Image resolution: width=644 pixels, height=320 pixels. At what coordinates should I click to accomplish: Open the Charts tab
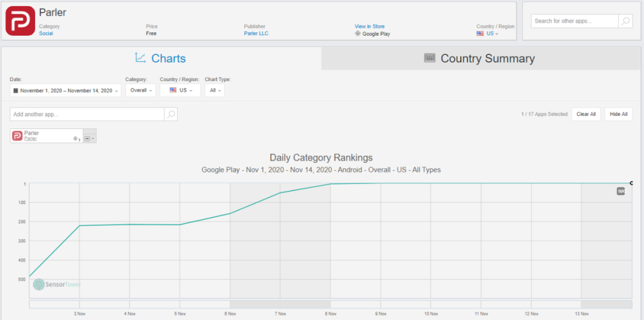tap(161, 58)
